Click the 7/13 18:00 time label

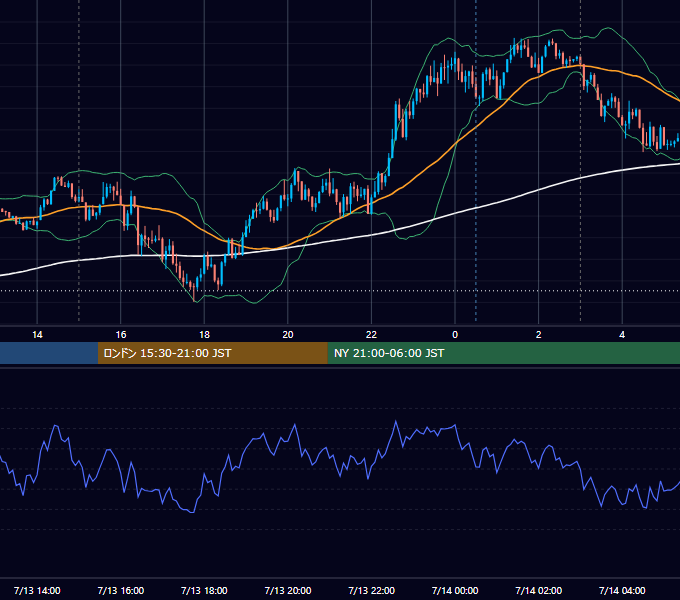[x=204, y=590]
